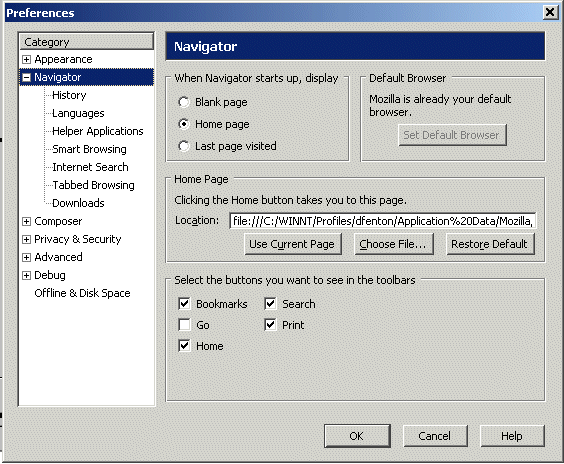Select the Last page visited option
The height and width of the screenshot is (464, 564).
tap(184, 146)
